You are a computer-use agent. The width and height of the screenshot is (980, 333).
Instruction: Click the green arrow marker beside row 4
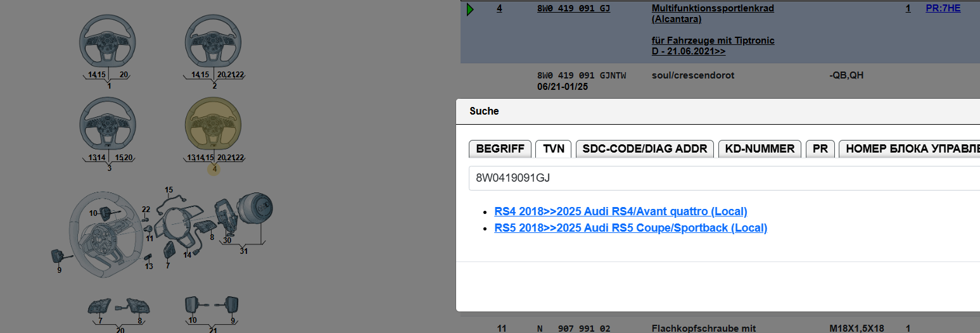pos(469,9)
